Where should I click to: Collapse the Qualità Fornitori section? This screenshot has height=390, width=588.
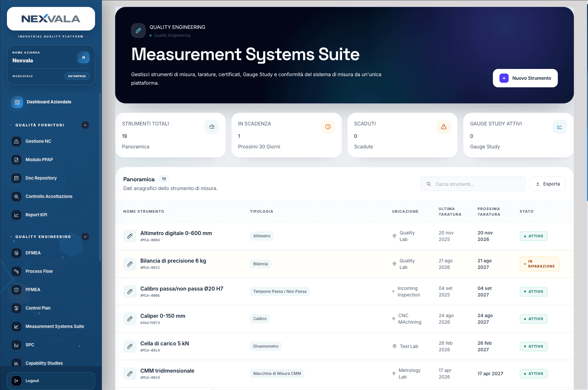[x=85, y=125]
